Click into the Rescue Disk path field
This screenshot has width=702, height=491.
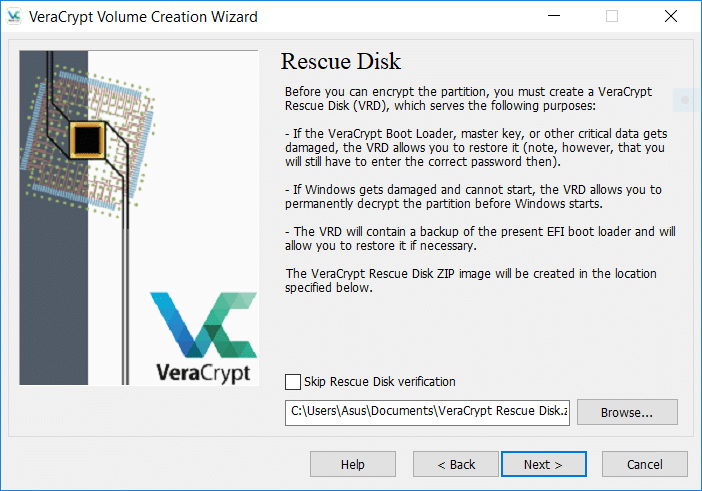427,413
